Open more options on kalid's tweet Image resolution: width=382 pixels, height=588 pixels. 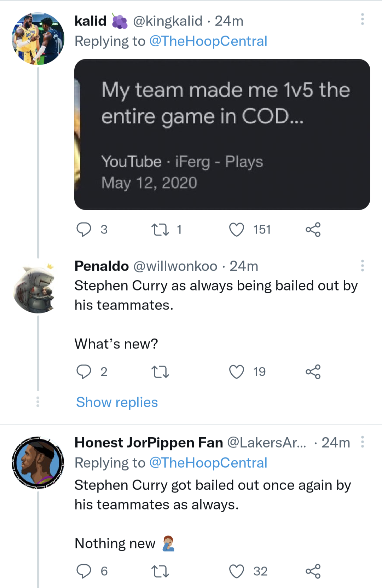pyautogui.click(x=362, y=19)
